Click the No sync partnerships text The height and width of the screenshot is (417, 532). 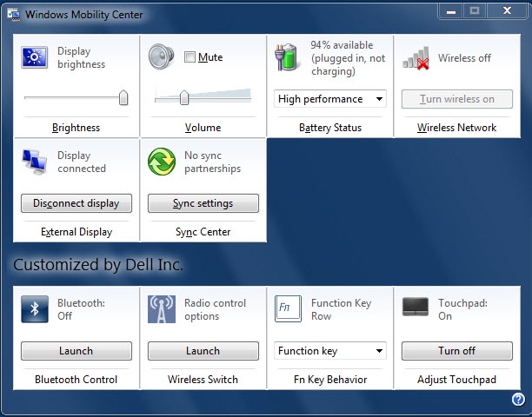(x=212, y=162)
